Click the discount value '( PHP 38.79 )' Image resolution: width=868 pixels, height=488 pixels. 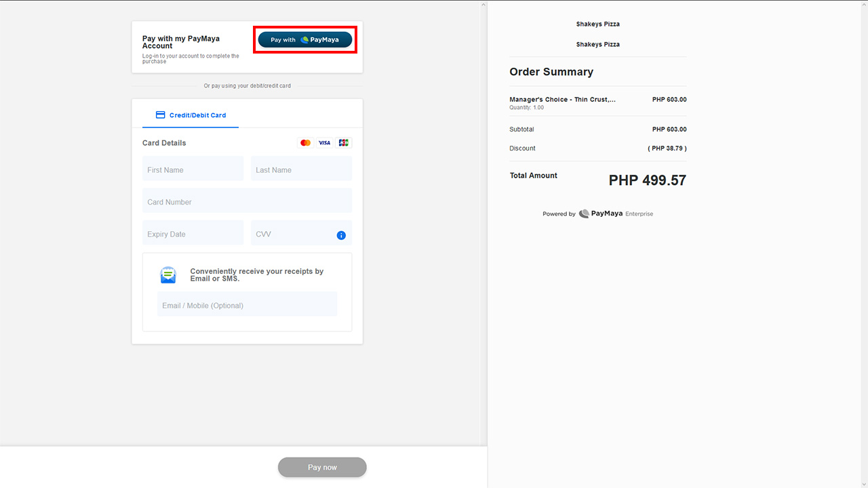click(667, 148)
